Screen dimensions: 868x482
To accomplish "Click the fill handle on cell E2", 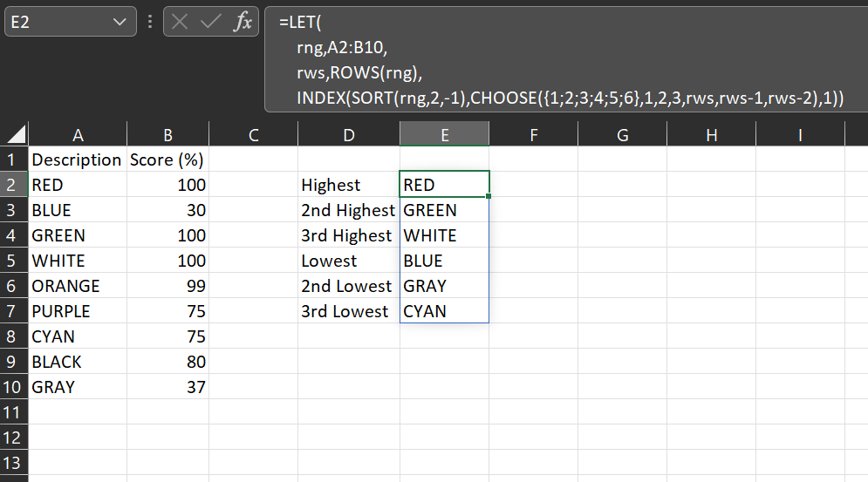I will pyautogui.click(x=489, y=196).
